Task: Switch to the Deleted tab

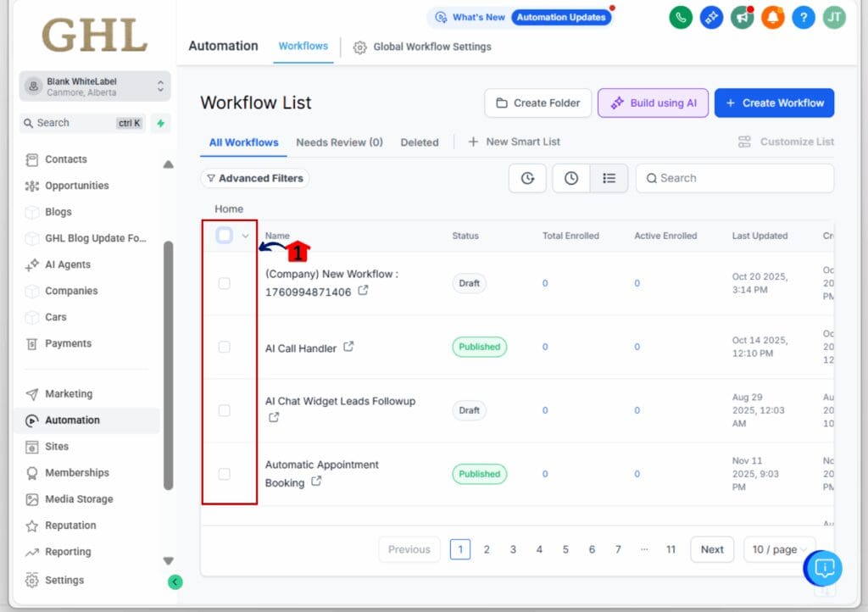Action: (x=420, y=142)
